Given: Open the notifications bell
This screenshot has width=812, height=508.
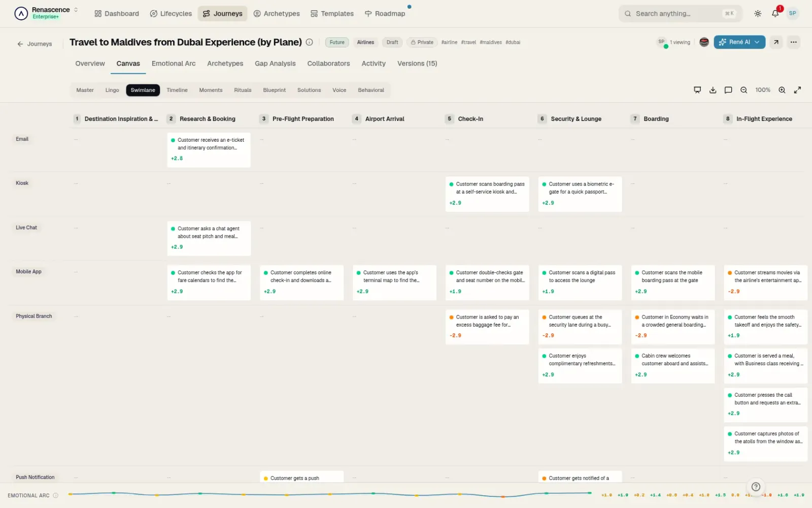Looking at the screenshot, I should (775, 14).
